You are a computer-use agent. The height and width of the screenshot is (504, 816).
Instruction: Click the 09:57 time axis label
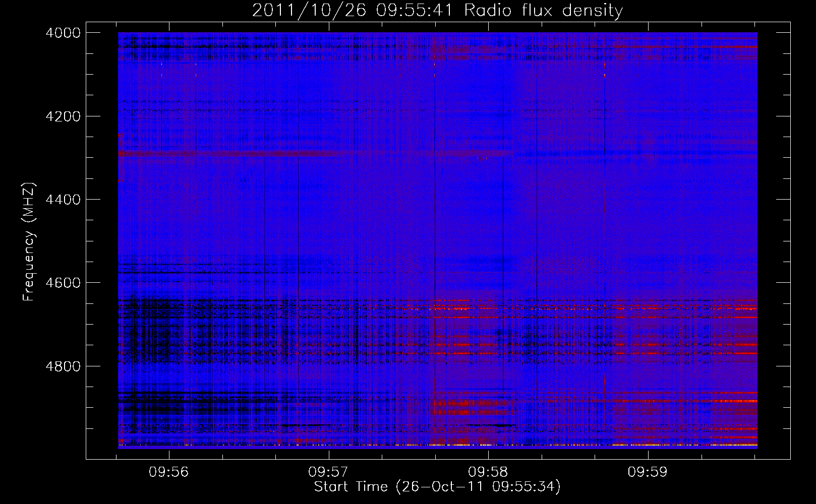328,472
